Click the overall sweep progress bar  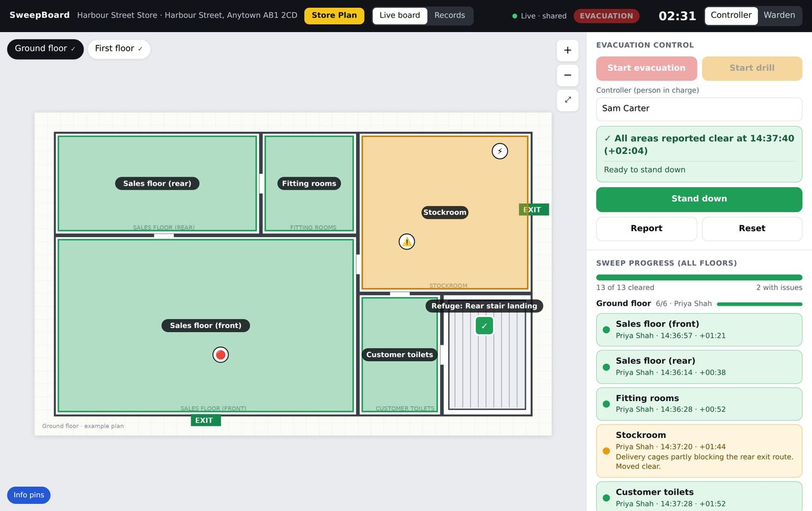[x=699, y=278]
